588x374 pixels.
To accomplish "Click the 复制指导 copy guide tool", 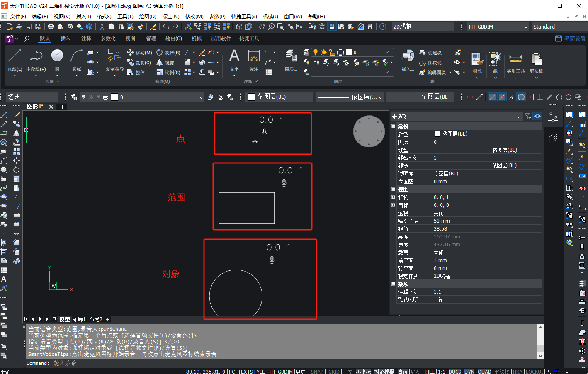I will (114, 61).
